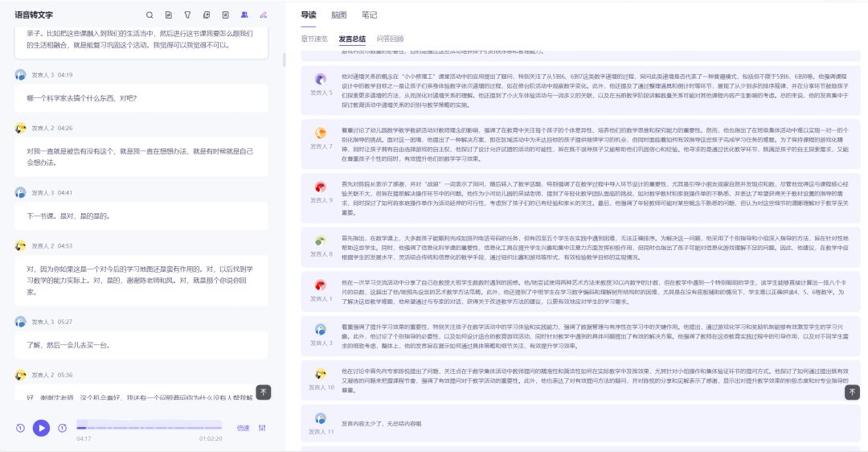Open transcript search magnifier icon
This screenshot has width=868, height=452.
pos(149,15)
